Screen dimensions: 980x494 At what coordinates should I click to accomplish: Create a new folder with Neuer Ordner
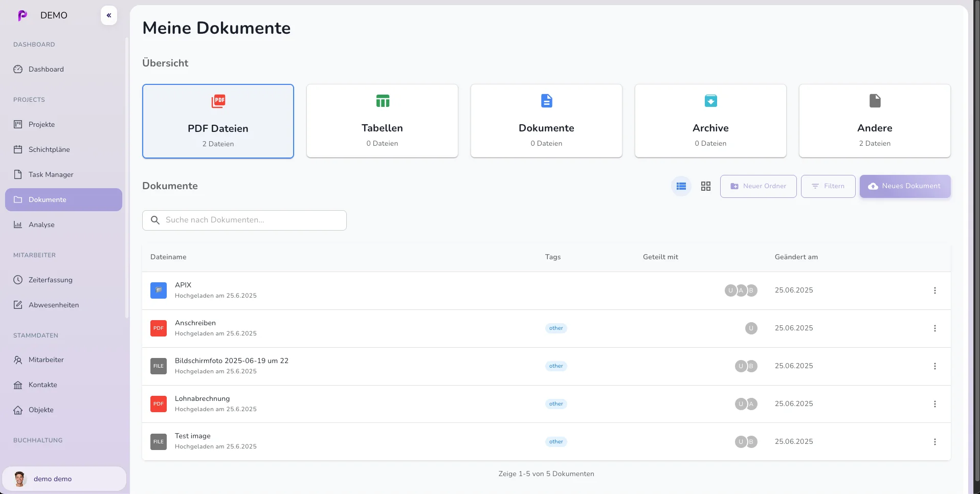coord(758,186)
